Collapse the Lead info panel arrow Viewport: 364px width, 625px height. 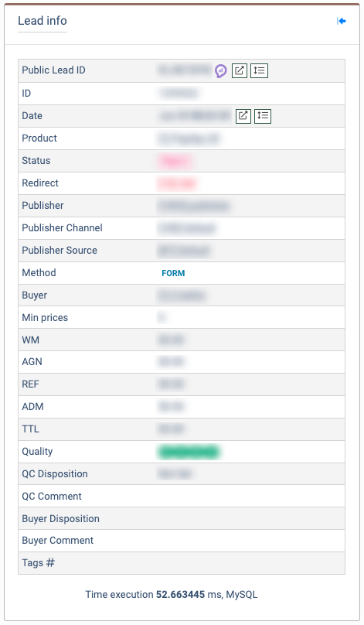342,21
